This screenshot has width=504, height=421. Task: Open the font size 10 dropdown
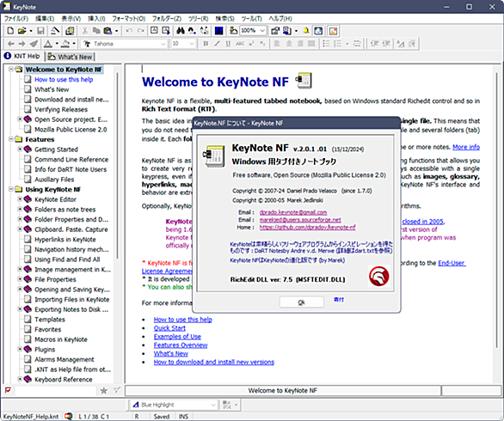pos(192,44)
